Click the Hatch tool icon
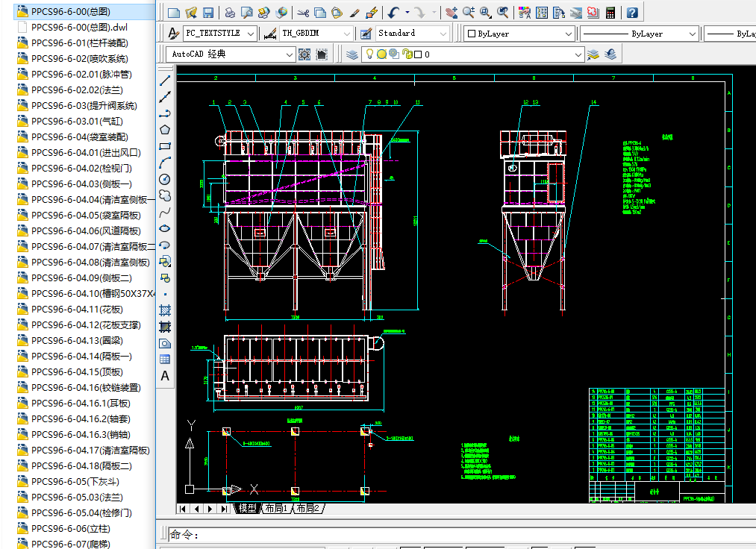 click(x=165, y=310)
